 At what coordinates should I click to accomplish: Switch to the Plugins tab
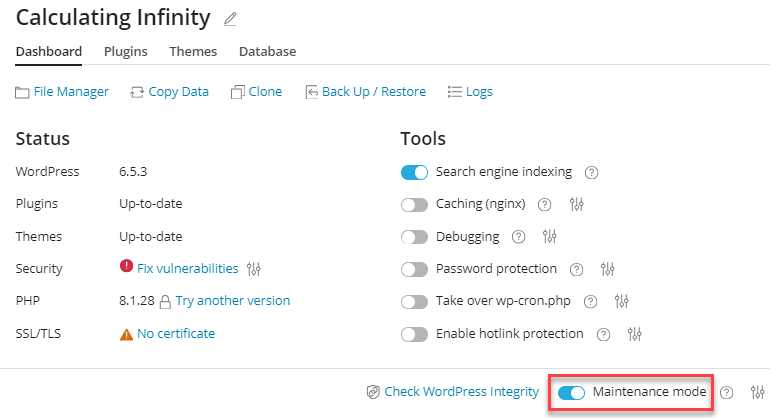click(126, 51)
